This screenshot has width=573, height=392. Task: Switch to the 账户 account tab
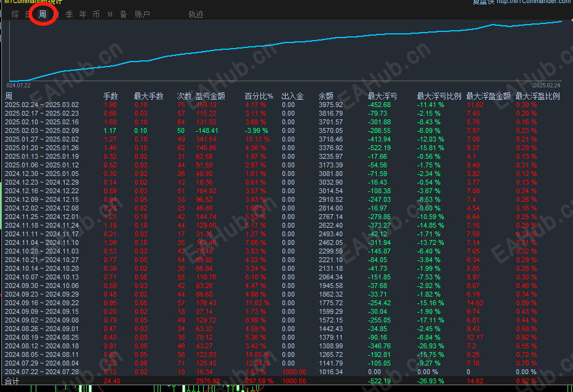click(142, 14)
